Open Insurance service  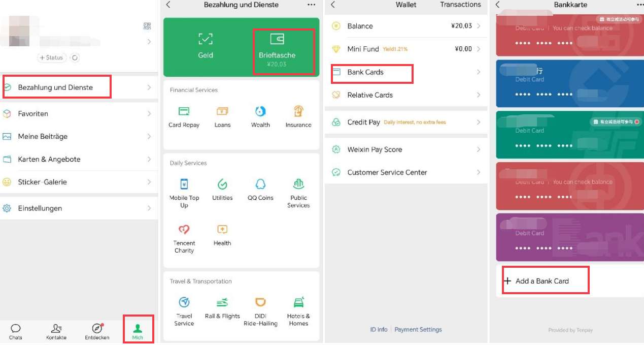click(298, 117)
